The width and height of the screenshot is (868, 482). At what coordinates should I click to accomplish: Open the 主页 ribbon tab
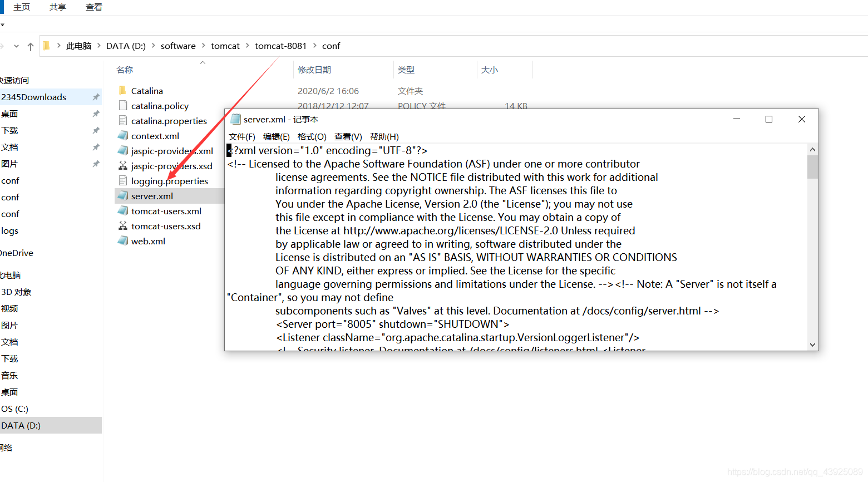tap(22, 7)
